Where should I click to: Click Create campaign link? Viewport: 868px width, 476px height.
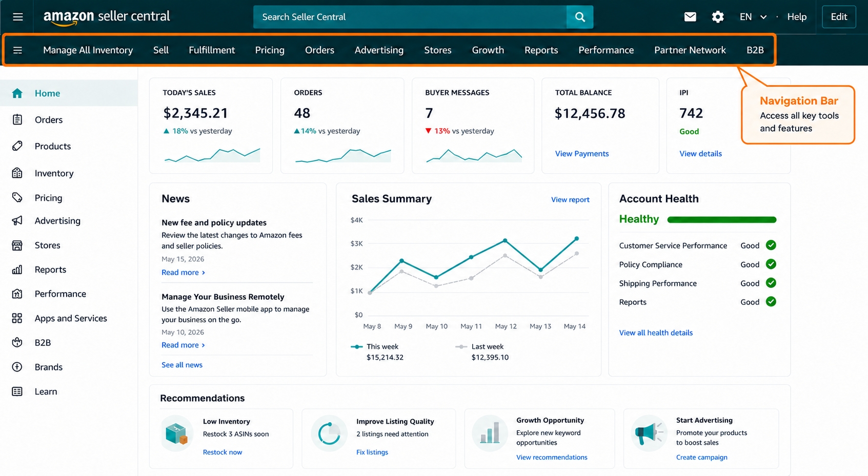pos(701,458)
